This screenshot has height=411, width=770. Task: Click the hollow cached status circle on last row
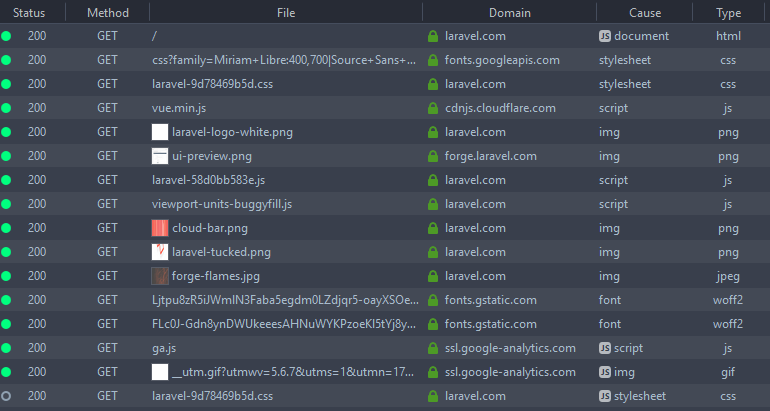click(x=6, y=396)
